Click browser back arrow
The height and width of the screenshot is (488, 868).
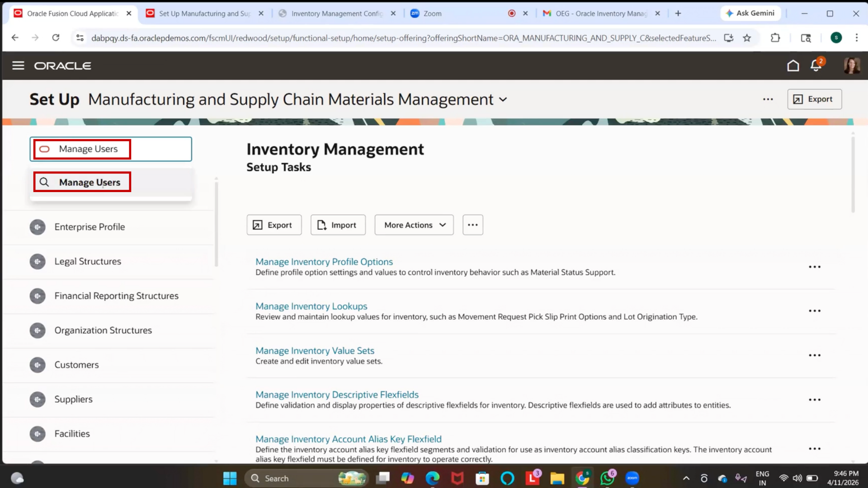click(15, 38)
